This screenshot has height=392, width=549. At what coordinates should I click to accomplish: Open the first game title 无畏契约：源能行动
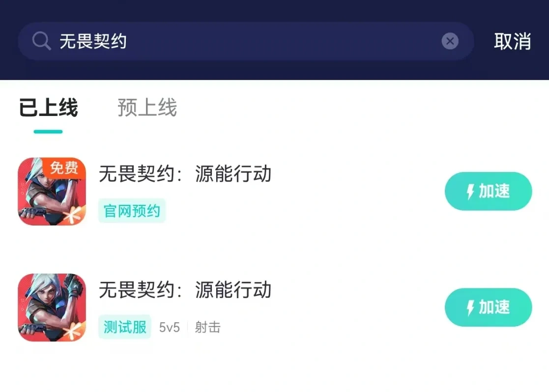[x=185, y=174]
